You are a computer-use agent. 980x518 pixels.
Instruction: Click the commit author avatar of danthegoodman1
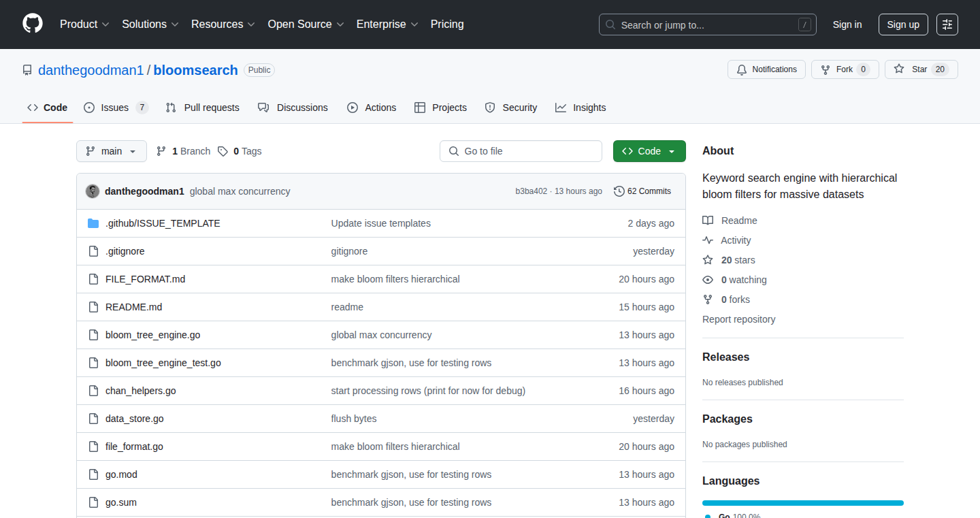93,191
